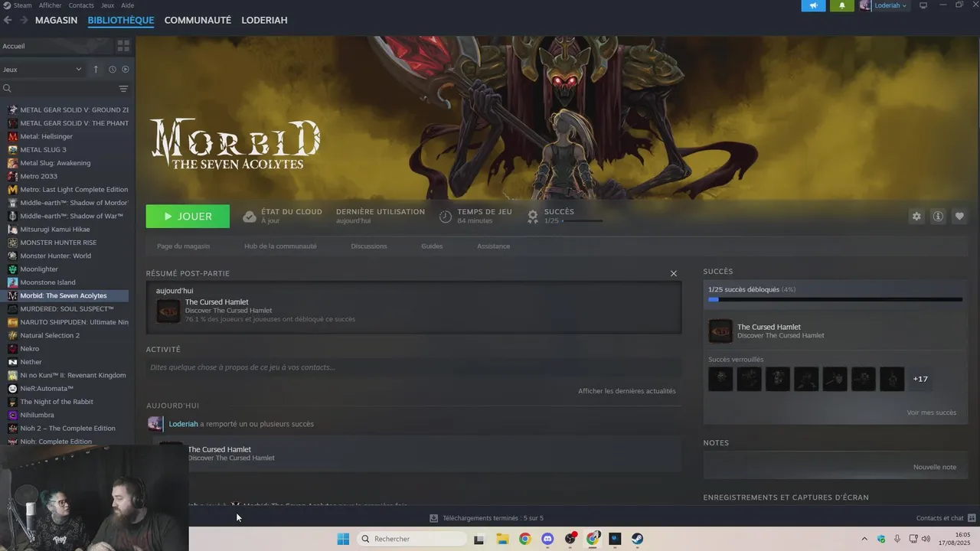The image size is (980, 551).
Task: Open the downloads manager icon
Action: click(433, 518)
